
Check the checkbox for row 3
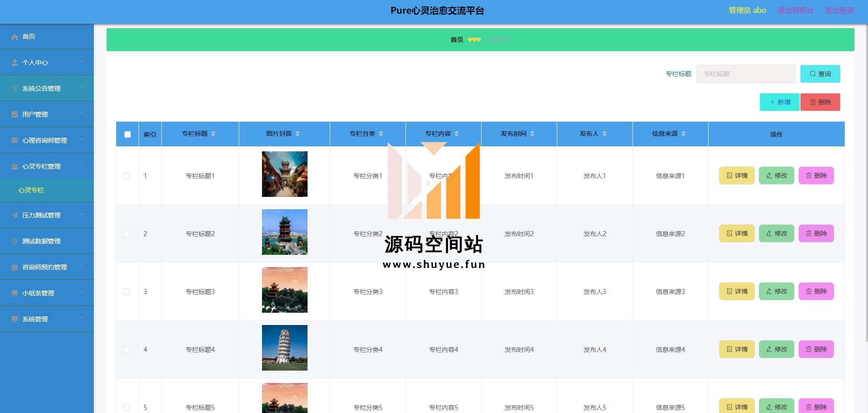(127, 292)
